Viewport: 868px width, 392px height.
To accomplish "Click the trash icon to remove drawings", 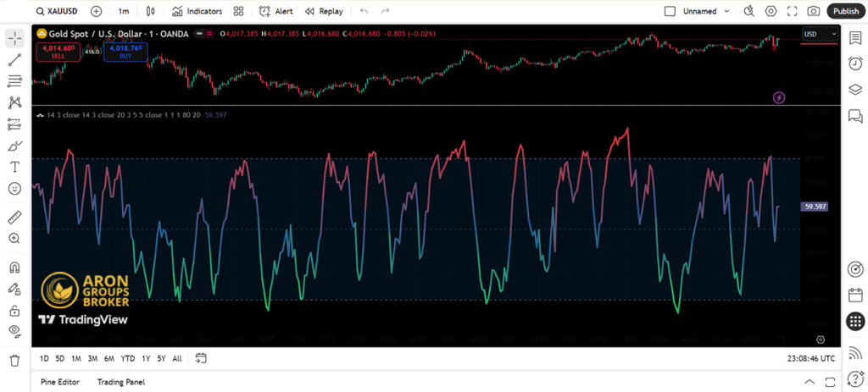I will [x=14, y=360].
